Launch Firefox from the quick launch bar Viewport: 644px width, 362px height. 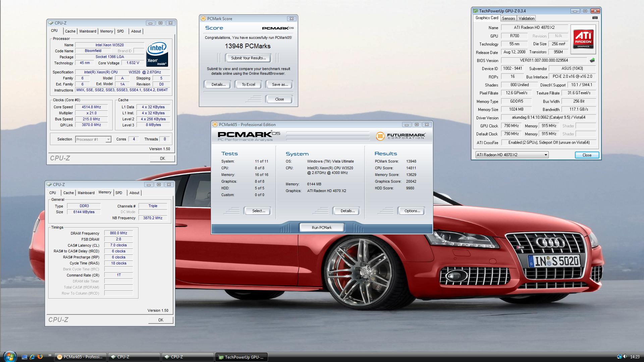coord(40,357)
